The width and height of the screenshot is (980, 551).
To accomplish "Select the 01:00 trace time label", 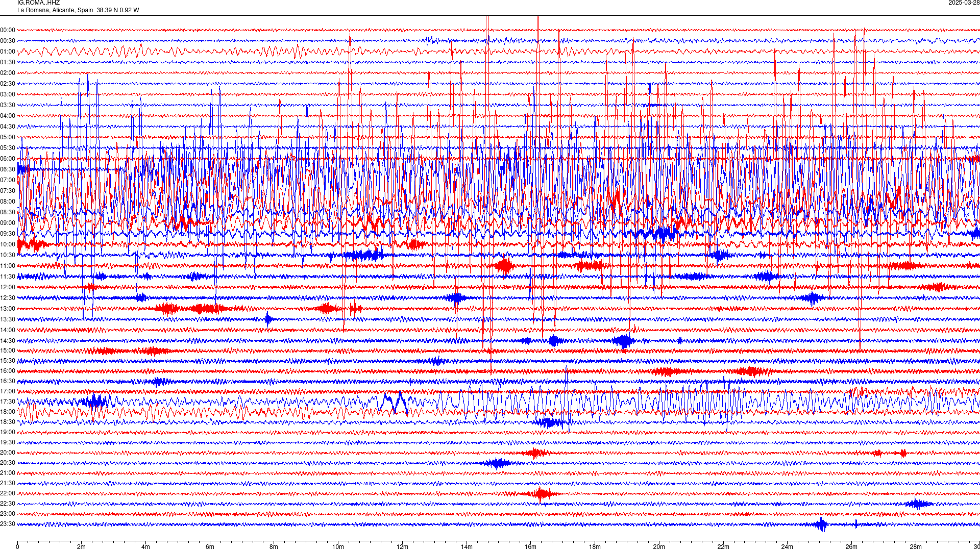I will (x=8, y=52).
